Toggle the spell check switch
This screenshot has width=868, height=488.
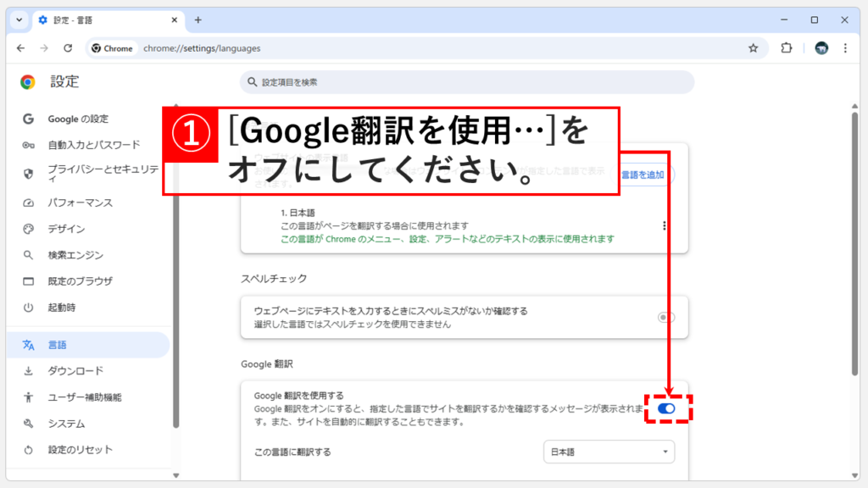666,316
